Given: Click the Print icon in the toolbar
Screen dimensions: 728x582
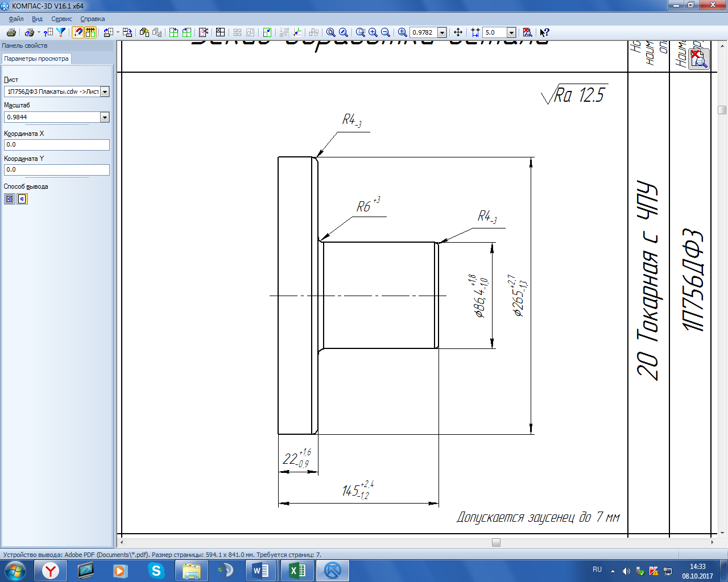Looking at the screenshot, I should [11, 32].
